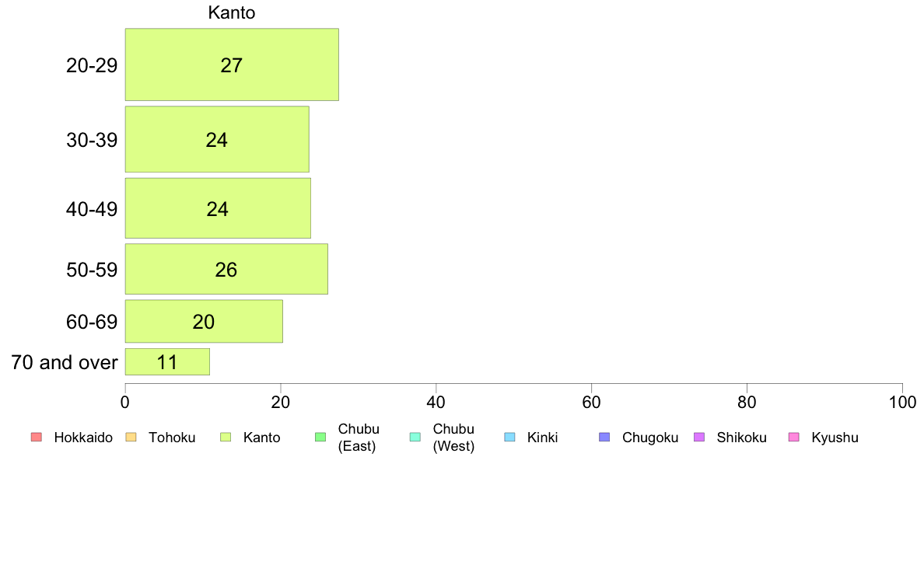Click the Shikoku legend label text
924x572 pixels.
point(741,438)
